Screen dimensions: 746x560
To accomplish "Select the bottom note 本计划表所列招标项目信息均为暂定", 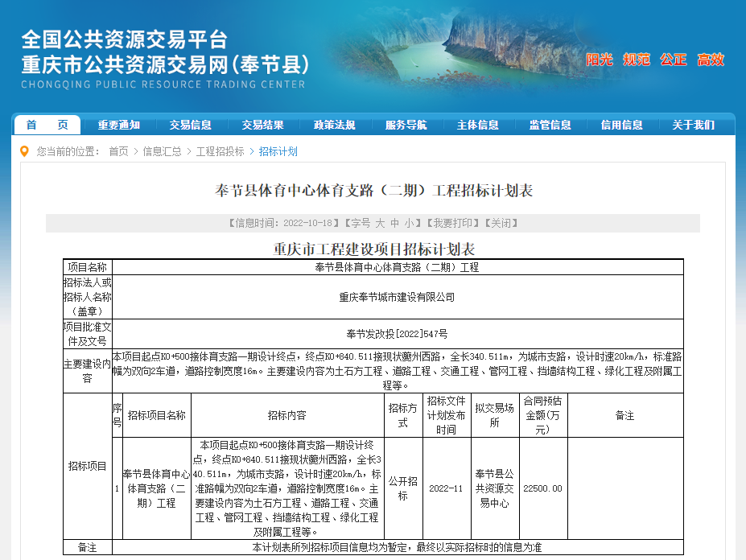I will click(x=329, y=548).
